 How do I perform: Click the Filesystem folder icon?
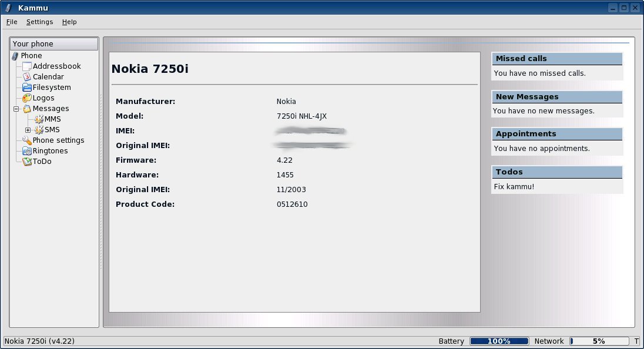tap(27, 88)
